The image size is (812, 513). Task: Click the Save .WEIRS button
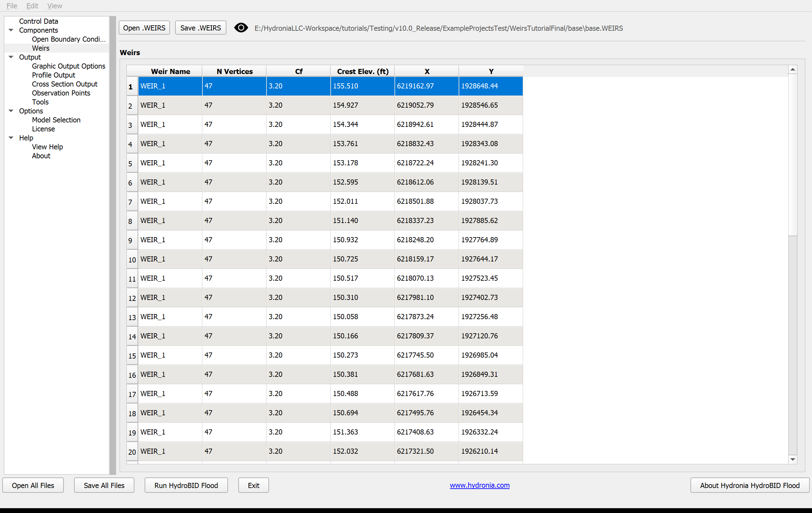[201, 28]
